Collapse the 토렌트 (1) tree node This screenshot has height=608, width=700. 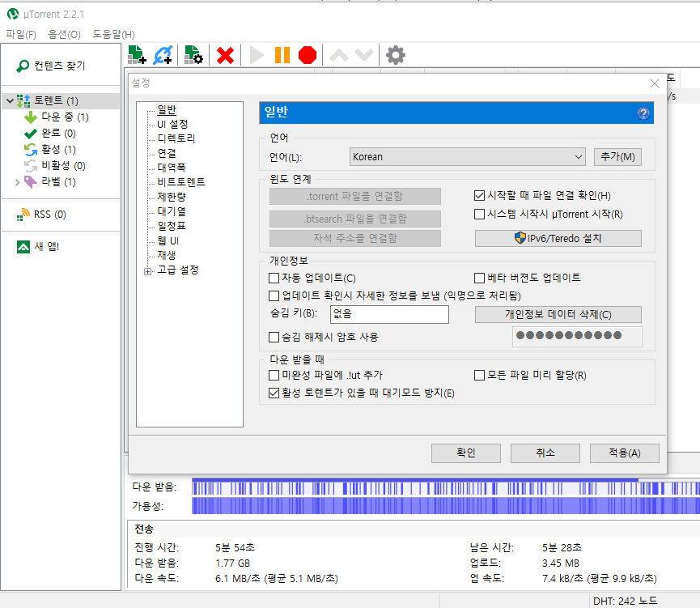pos(10,101)
